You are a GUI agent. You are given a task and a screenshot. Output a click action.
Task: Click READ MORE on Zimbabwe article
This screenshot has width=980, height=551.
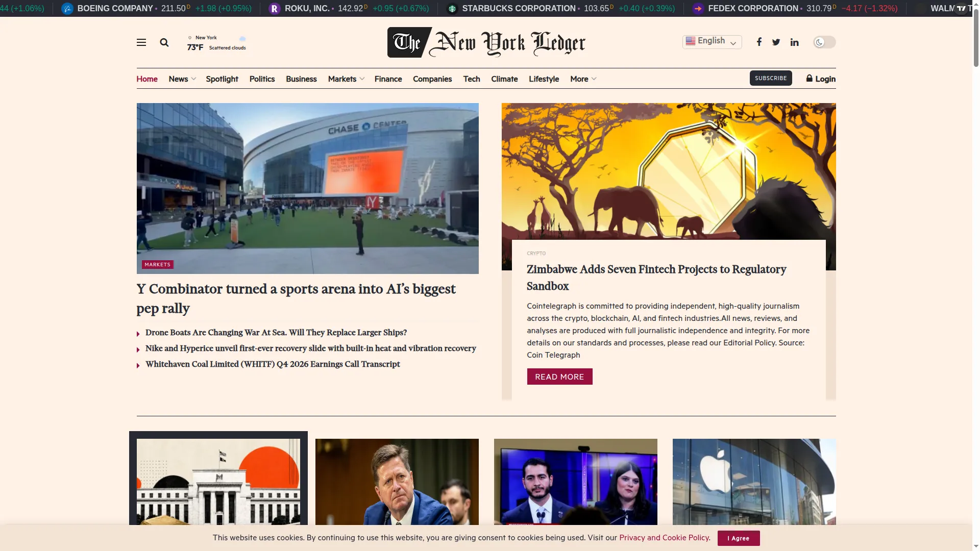tap(559, 377)
